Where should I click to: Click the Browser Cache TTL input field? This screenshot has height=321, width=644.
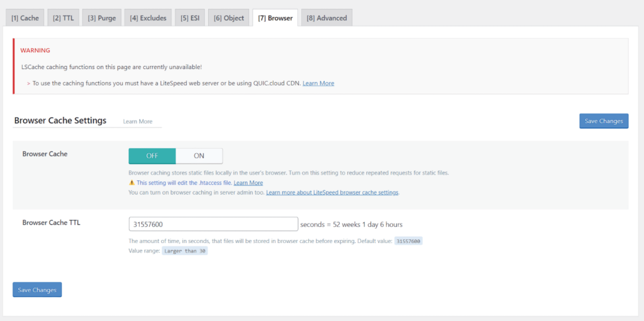click(213, 224)
